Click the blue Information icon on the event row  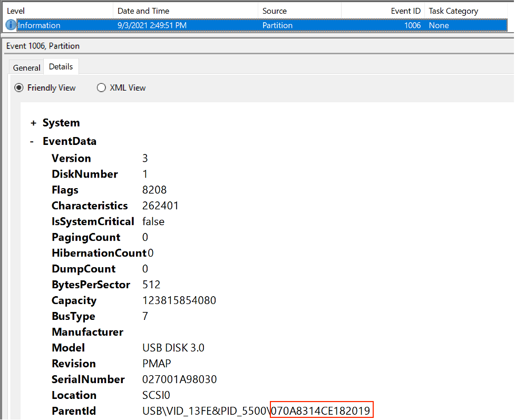tap(9, 25)
